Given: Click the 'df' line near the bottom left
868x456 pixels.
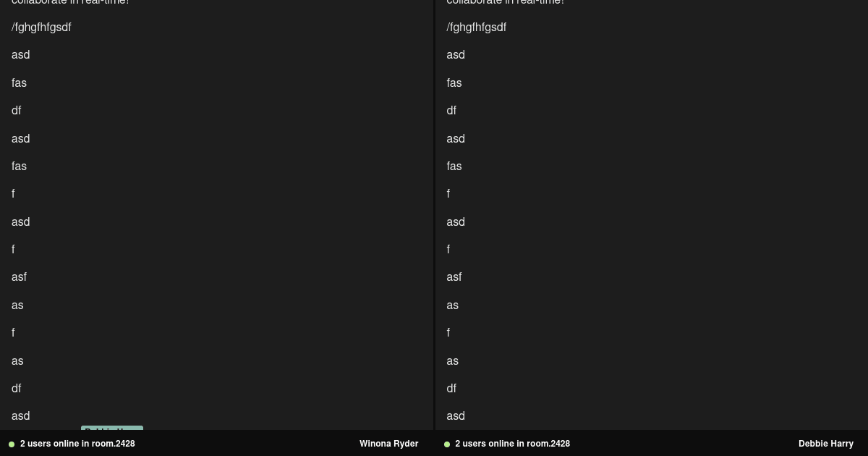Looking at the screenshot, I should (16, 389).
